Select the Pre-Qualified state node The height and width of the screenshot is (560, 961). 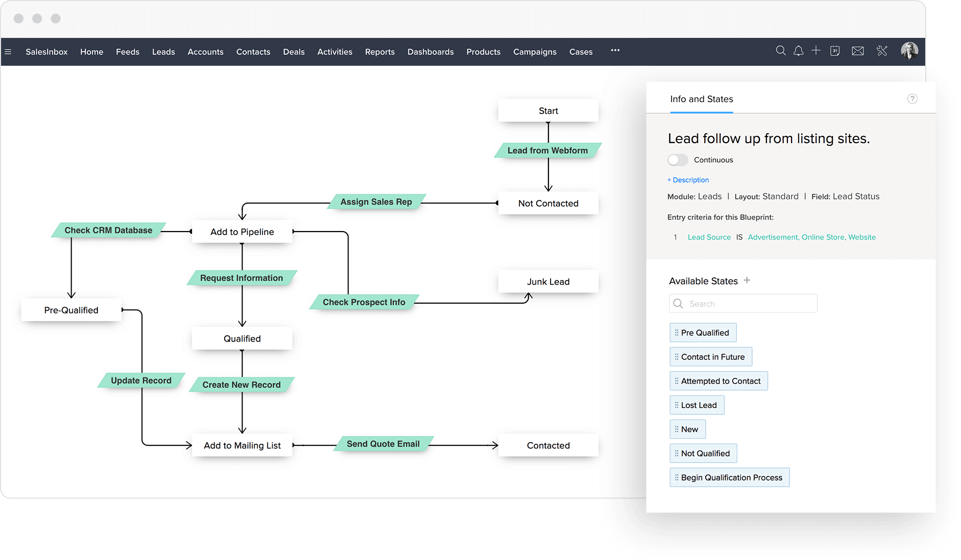coord(71,310)
